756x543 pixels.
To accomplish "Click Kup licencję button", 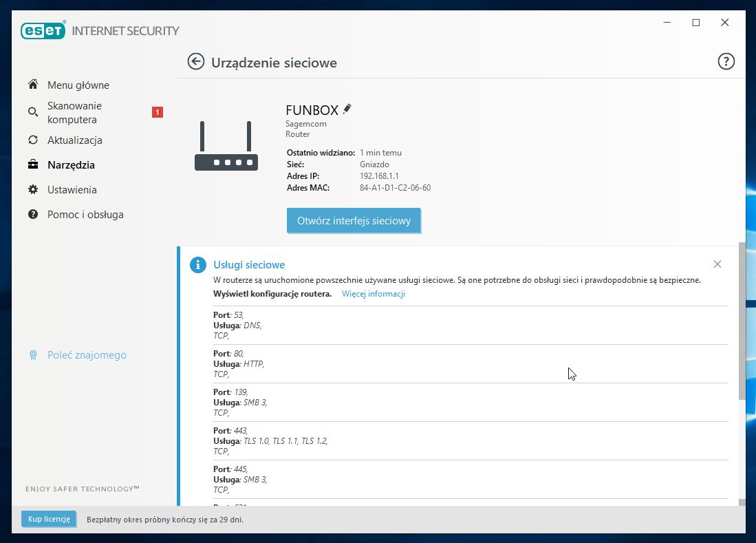I will pos(49,520).
